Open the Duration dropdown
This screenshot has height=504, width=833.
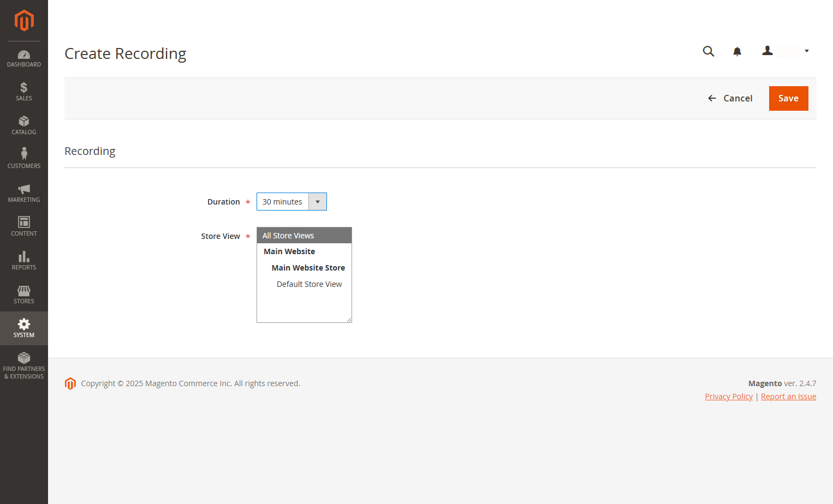coord(291,202)
